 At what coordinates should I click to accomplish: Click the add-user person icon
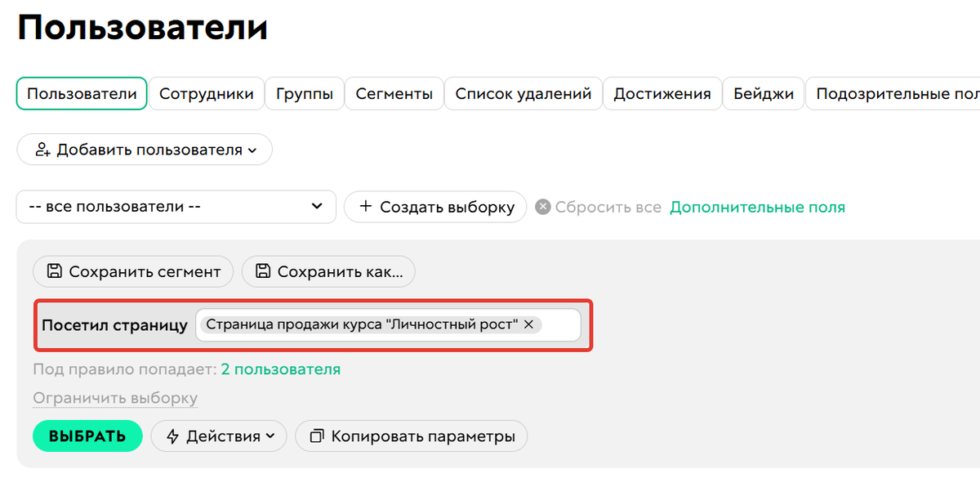tap(42, 149)
